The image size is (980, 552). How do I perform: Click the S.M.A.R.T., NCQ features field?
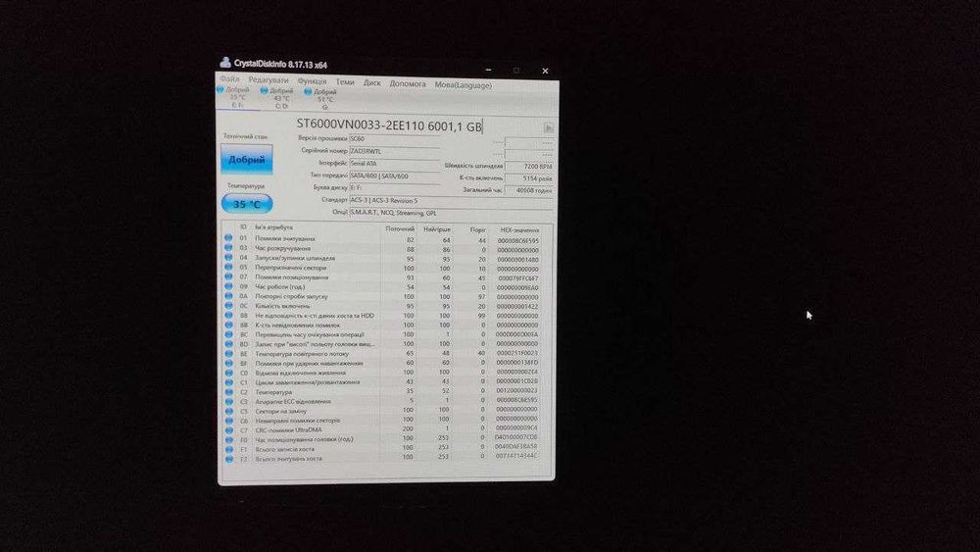click(451, 213)
